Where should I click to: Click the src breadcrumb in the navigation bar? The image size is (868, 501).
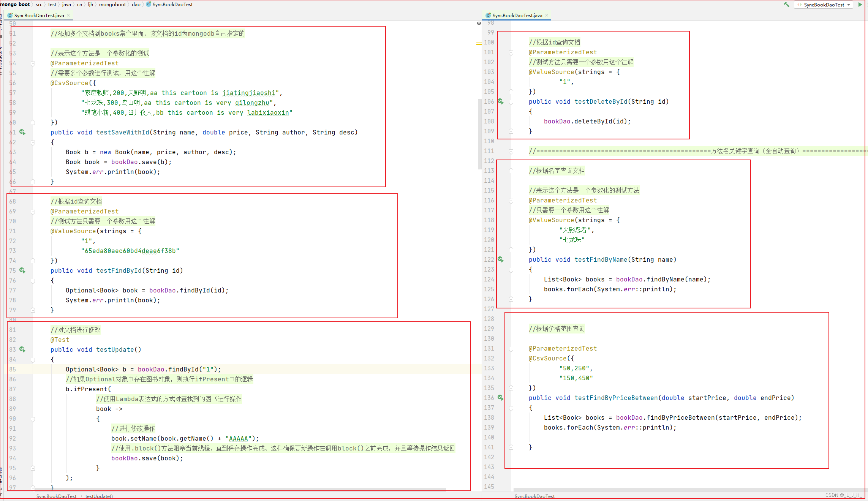[39, 5]
